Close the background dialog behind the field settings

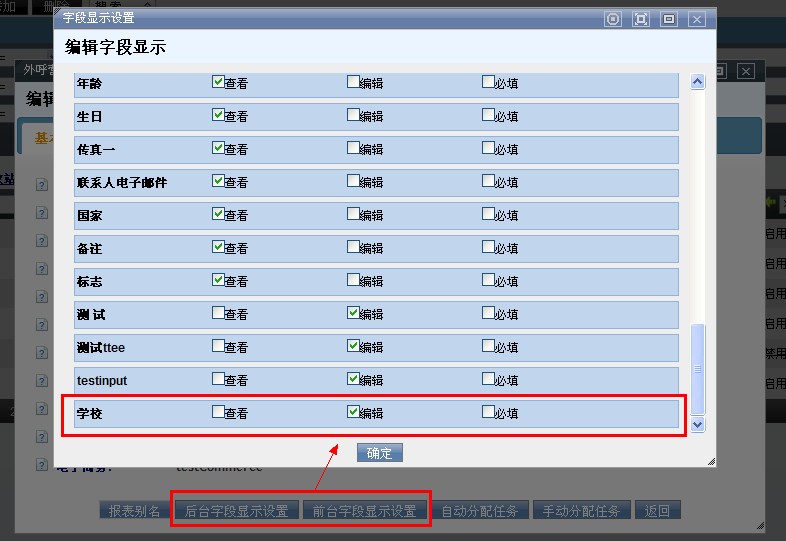(746, 71)
